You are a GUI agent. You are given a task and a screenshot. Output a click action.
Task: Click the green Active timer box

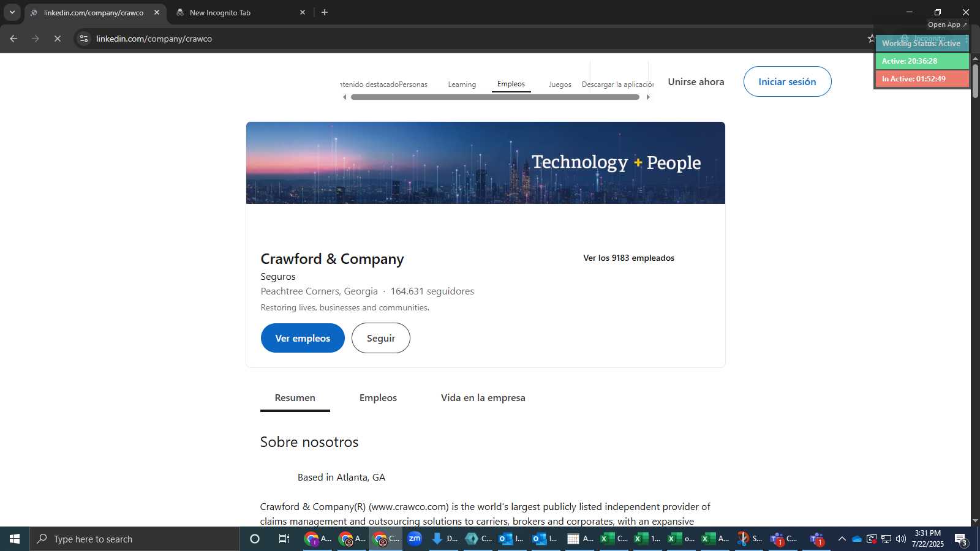(921, 61)
